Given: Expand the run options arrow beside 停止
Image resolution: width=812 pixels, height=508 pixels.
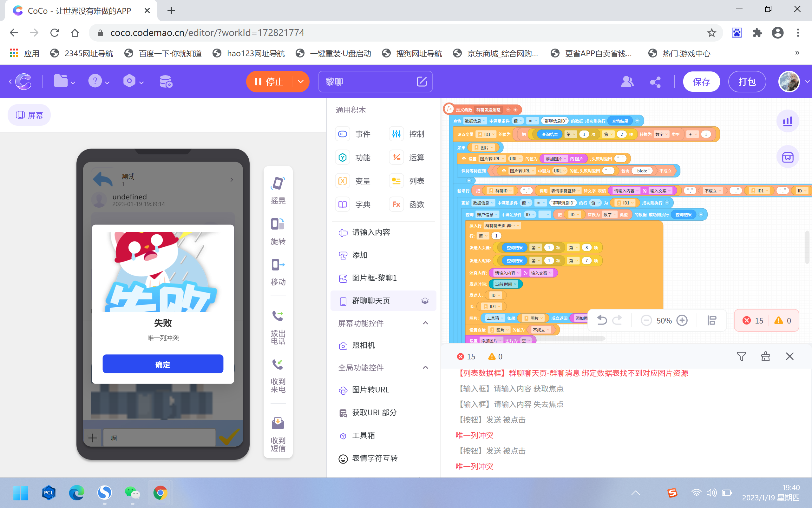Looking at the screenshot, I should 301,82.
